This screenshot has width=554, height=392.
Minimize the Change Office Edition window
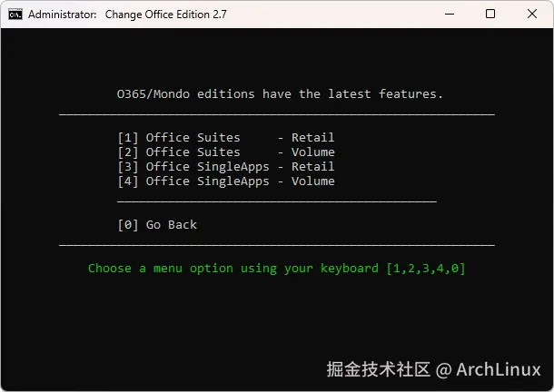click(450, 15)
